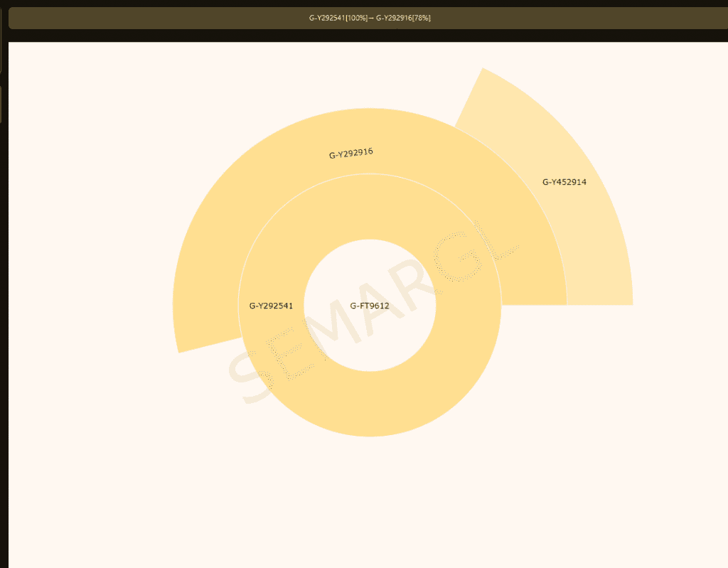728x568 pixels.
Task: Click the G-FT9612 label text
Action: [x=369, y=305]
